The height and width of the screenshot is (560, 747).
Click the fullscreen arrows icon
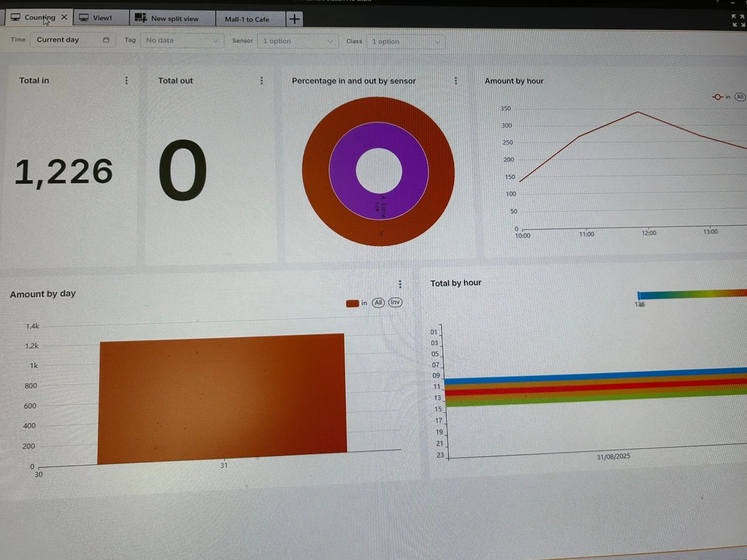pyautogui.click(x=738, y=21)
